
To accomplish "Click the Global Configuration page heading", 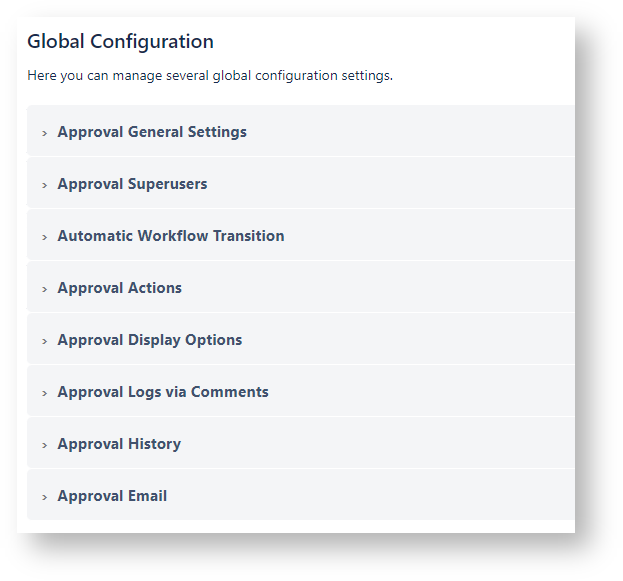I will coord(120,42).
